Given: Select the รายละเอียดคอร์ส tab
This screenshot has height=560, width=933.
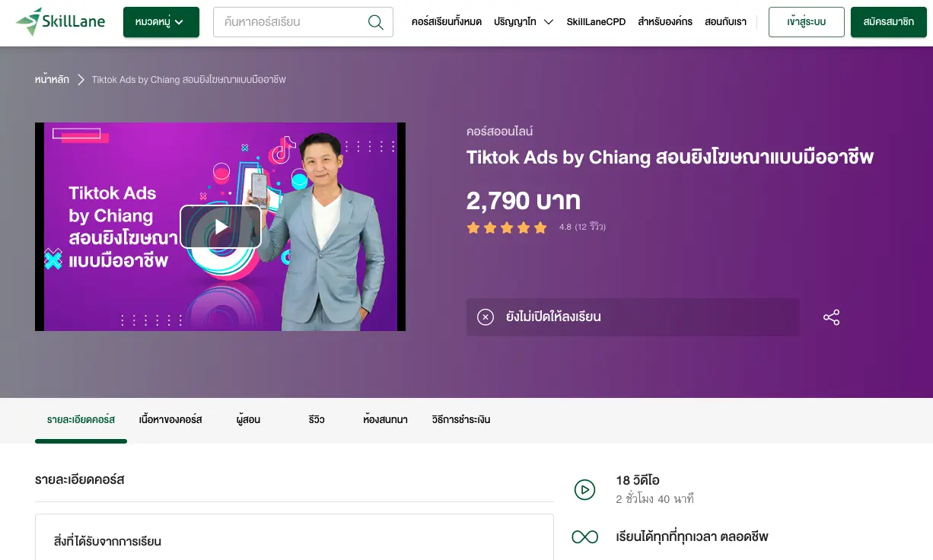Looking at the screenshot, I should pyautogui.click(x=81, y=420).
